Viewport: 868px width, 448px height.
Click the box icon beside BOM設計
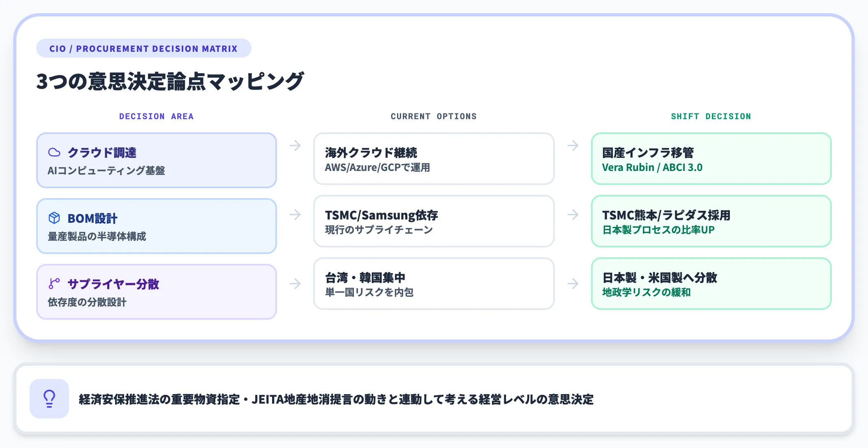pyautogui.click(x=54, y=218)
